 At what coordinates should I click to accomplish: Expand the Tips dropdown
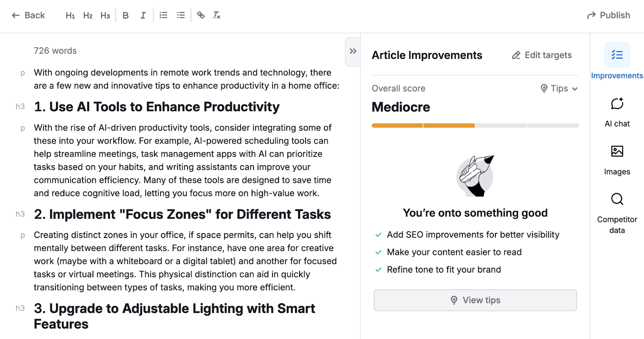tap(559, 89)
